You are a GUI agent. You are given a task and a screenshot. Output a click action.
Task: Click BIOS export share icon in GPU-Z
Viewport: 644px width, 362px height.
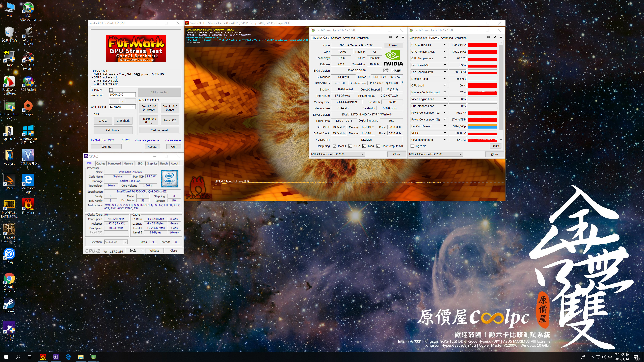coord(386,70)
